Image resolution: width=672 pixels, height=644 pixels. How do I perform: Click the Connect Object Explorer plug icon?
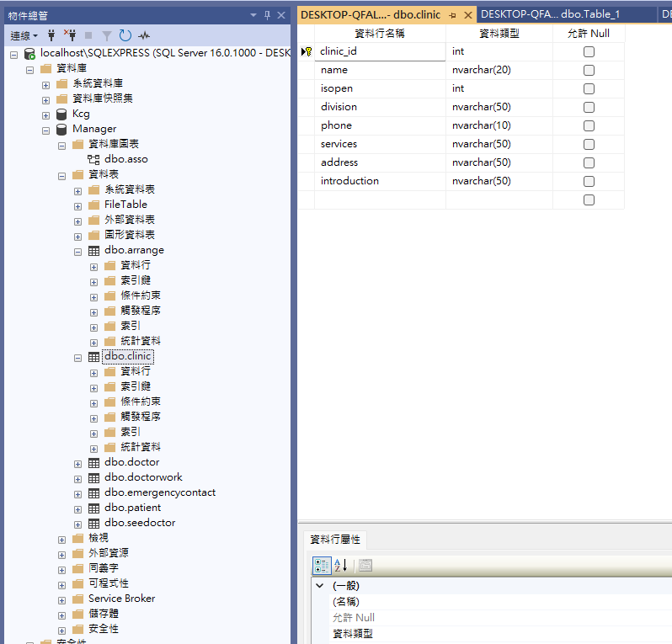[x=52, y=35]
